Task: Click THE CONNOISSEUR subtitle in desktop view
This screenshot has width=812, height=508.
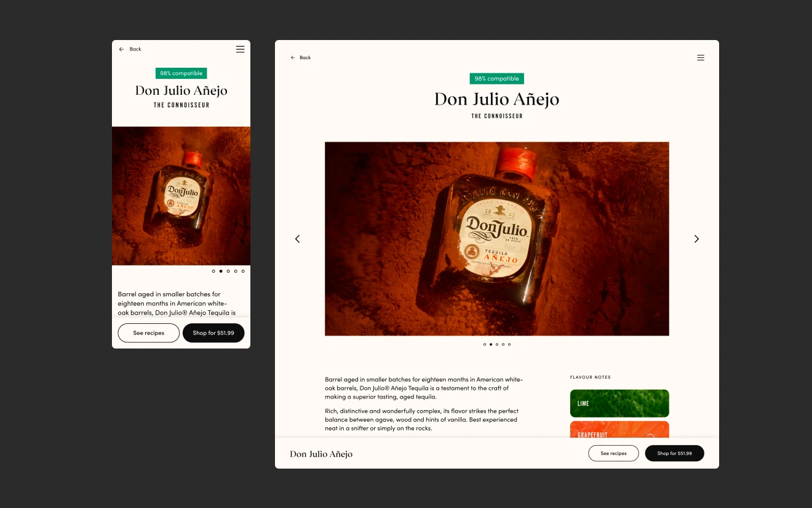Action: 497,116
